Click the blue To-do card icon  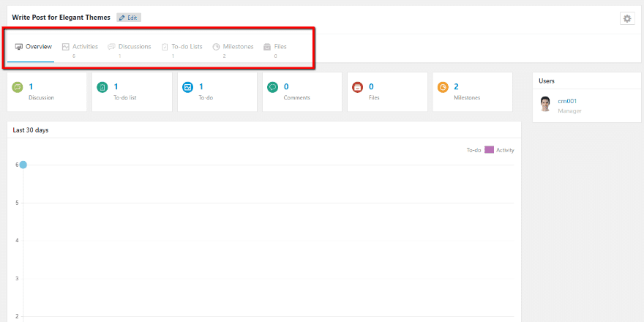coord(187,87)
